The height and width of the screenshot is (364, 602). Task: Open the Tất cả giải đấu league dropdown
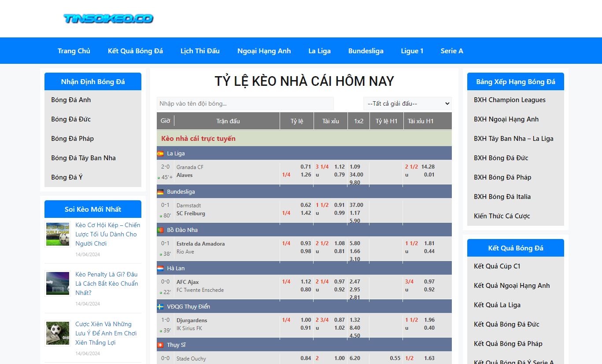coord(407,103)
